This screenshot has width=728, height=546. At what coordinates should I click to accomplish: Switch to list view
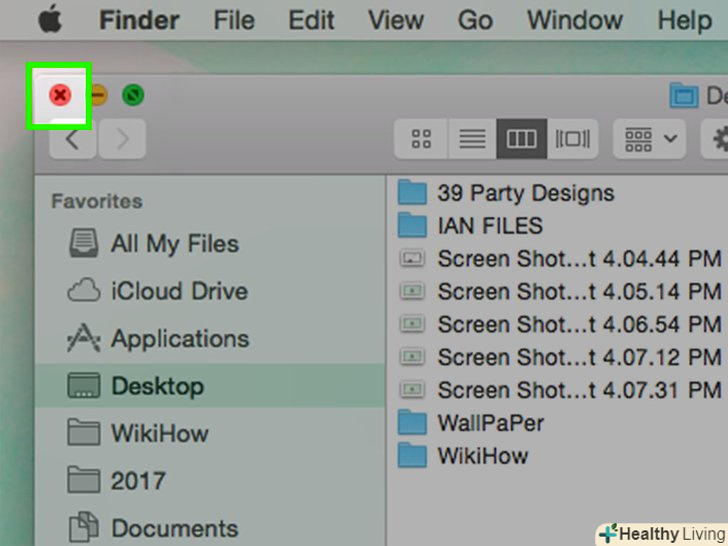[x=472, y=139]
